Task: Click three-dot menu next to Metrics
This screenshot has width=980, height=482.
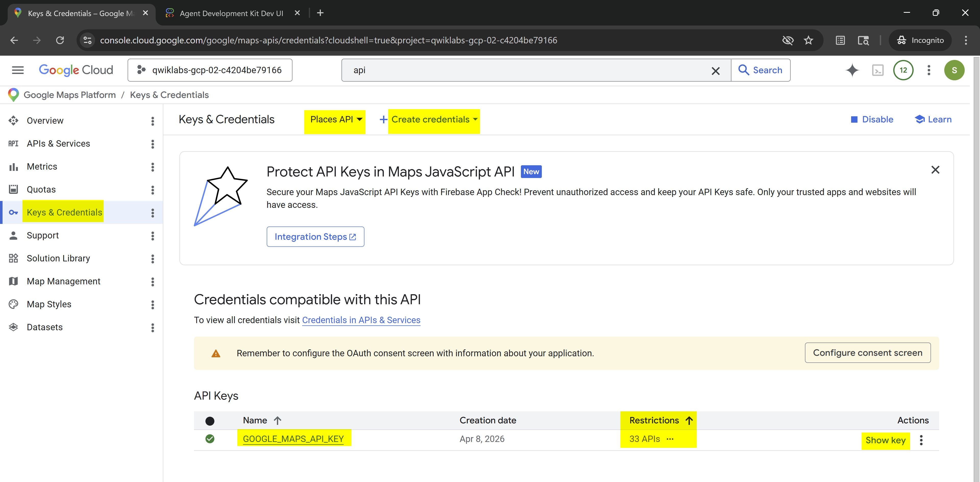Action: [x=153, y=167]
